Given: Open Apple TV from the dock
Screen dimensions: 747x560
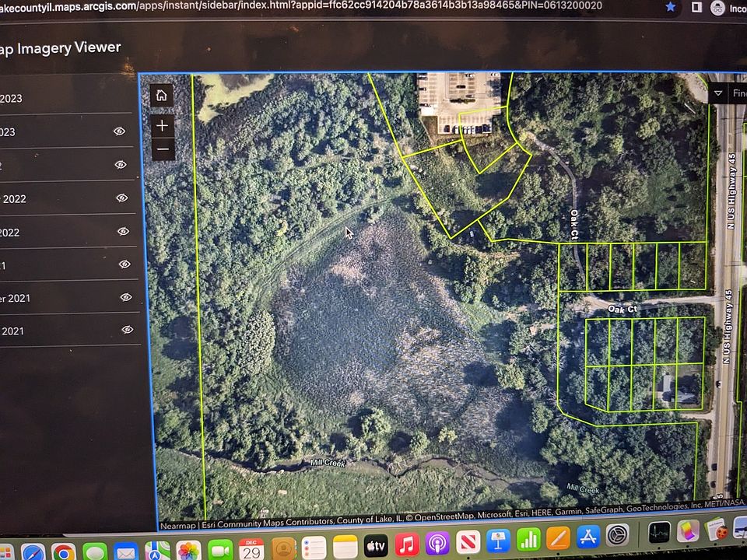Looking at the screenshot, I should [375, 546].
